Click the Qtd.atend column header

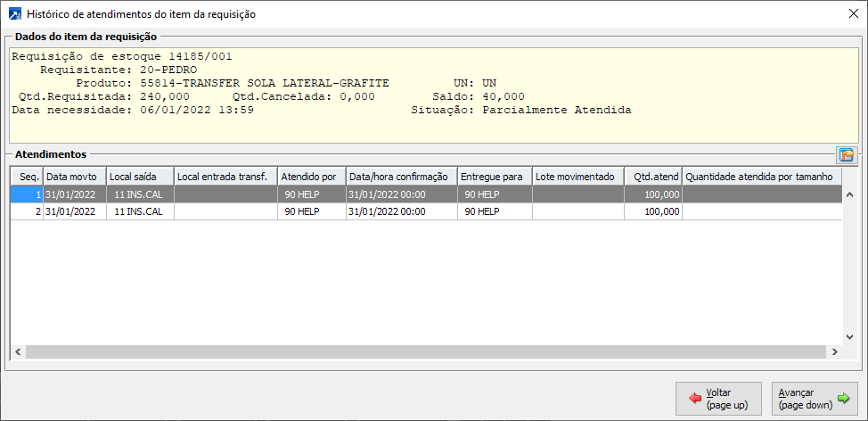(653, 177)
